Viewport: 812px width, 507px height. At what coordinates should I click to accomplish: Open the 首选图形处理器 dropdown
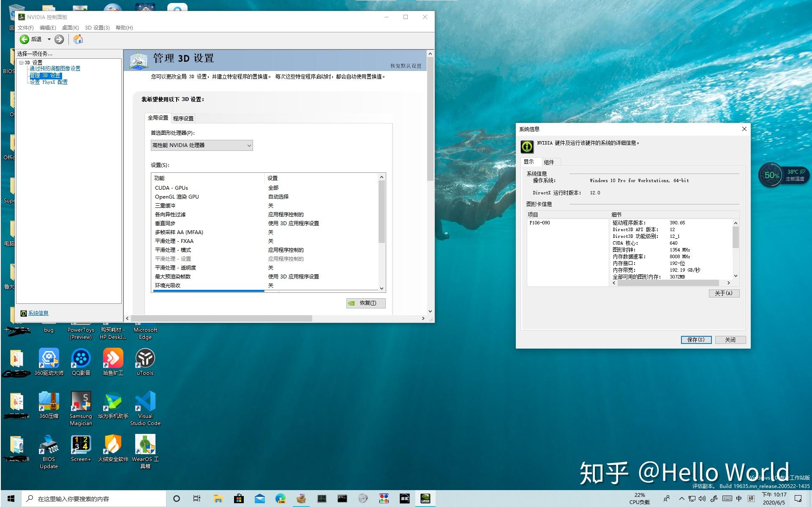[248, 145]
